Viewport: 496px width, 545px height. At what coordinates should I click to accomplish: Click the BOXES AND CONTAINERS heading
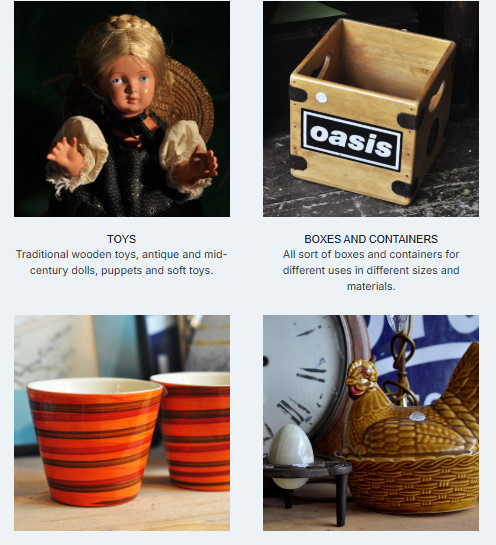371,239
